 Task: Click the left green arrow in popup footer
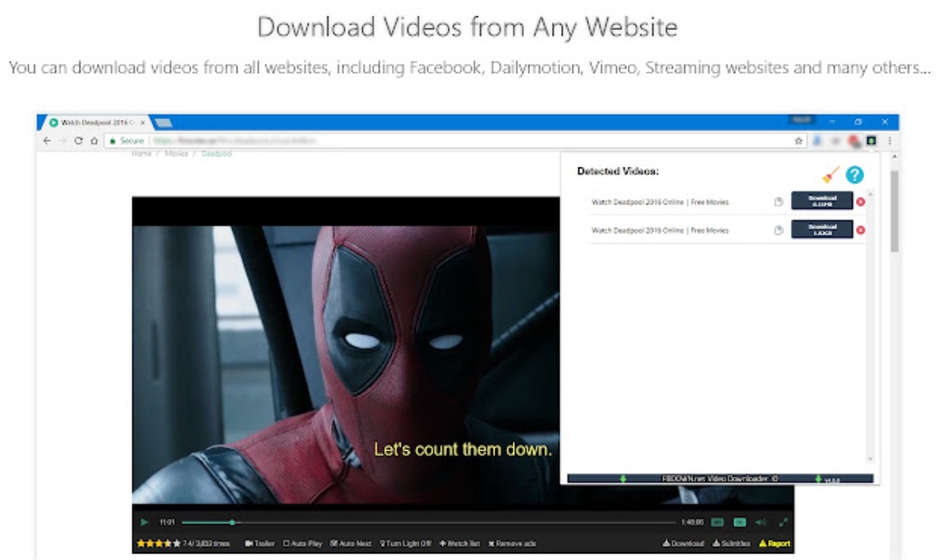tap(623, 479)
